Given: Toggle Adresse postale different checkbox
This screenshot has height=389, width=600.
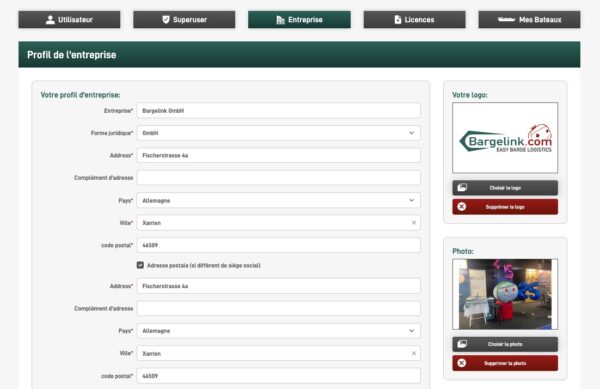Looking at the screenshot, I should [x=140, y=265].
